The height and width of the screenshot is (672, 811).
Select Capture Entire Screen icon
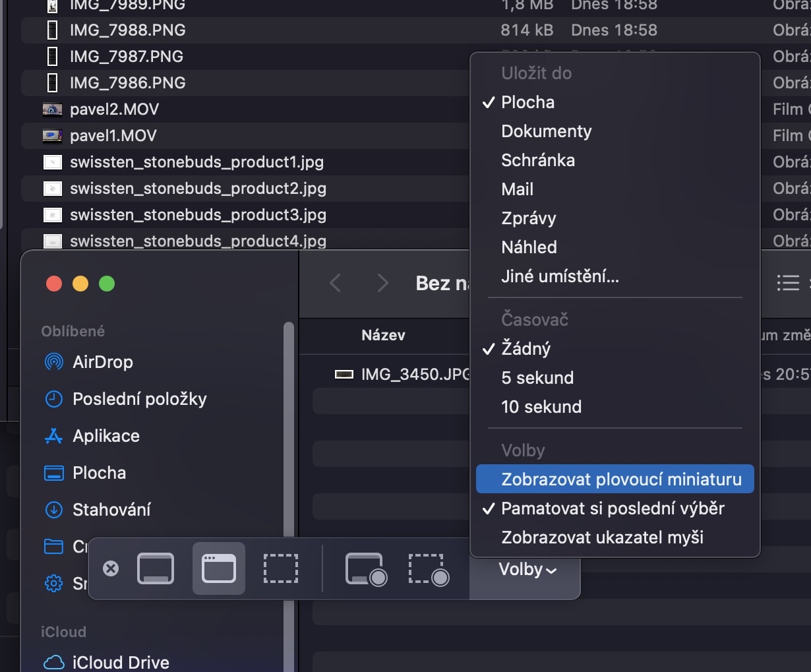point(156,568)
